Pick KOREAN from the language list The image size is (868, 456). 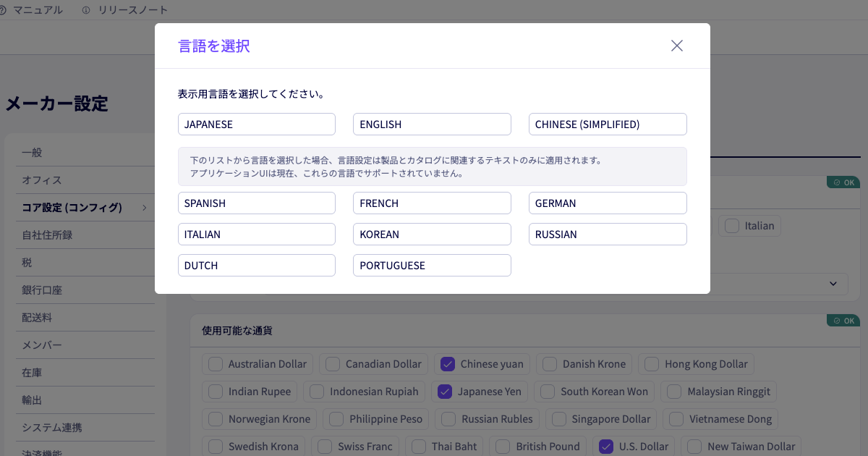[x=432, y=234]
